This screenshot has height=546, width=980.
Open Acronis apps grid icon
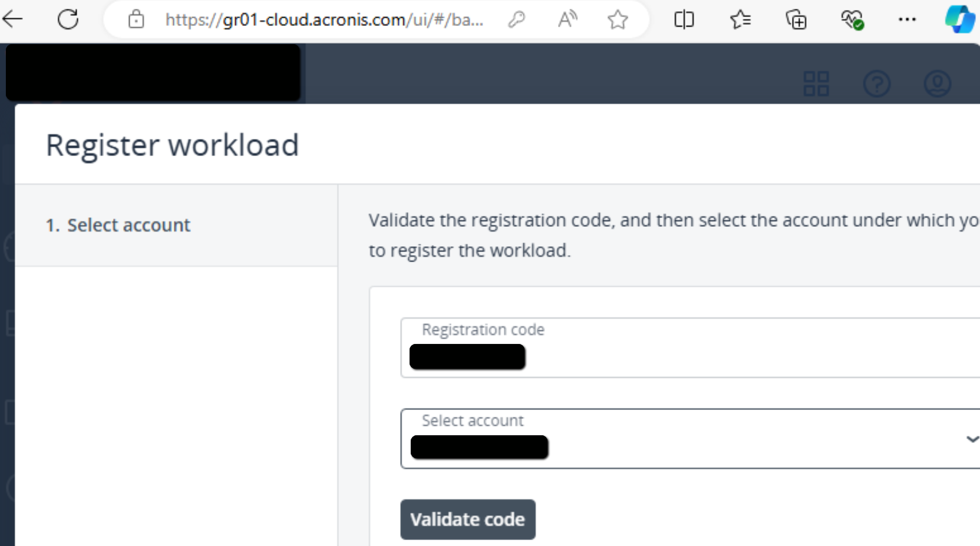pyautogui.click(x=816, y=84)
